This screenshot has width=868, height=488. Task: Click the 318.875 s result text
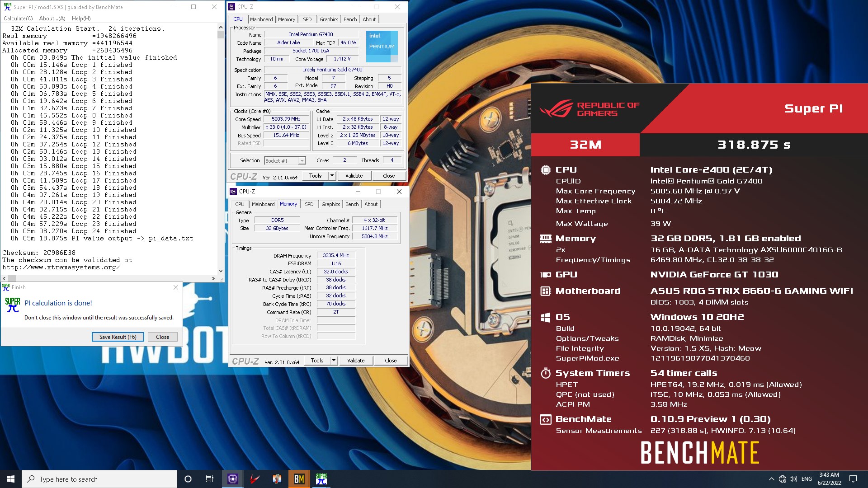(754, 145)
